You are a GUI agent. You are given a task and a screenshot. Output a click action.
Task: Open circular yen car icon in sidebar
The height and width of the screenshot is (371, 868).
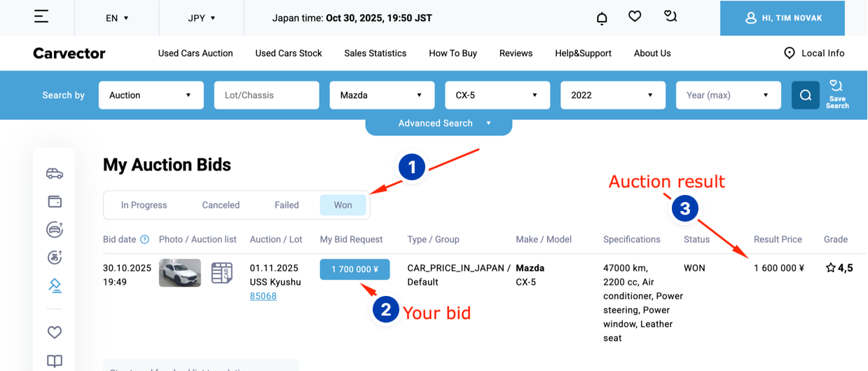[55, 257]
